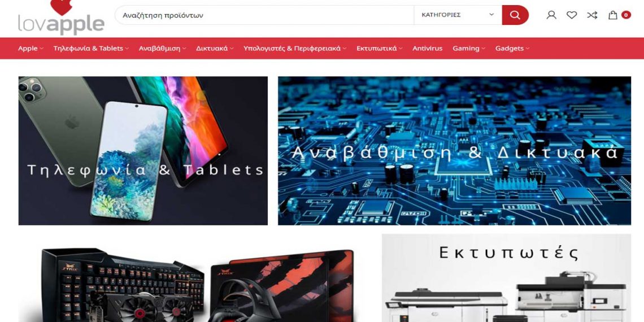Expand the Τηλεφωνία & Tablets menu
The height and width of the screenshot is (322, 644).
[x=91, y=49]
